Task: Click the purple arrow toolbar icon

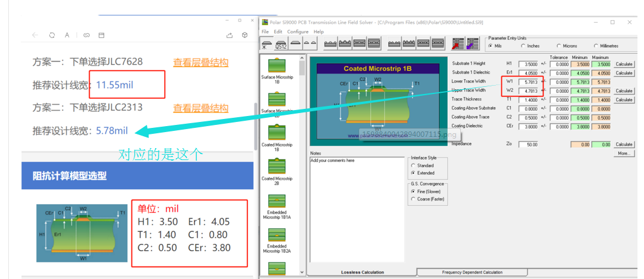Action: tap(472, 43)
